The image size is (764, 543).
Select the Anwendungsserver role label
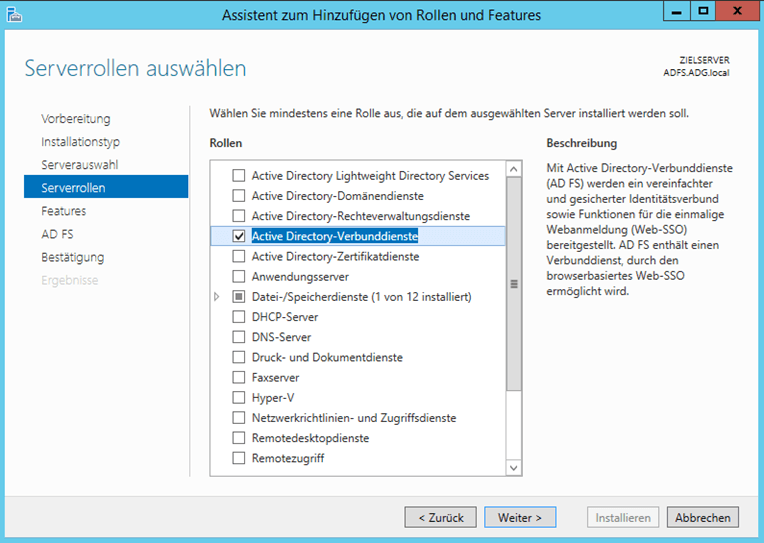(x=300, y=277)
